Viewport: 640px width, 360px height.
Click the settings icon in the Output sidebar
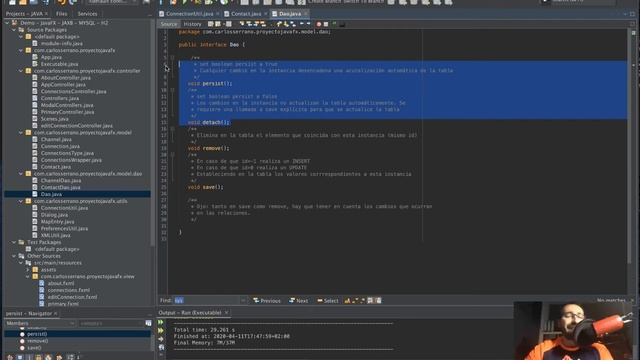[x=161, y=347]
